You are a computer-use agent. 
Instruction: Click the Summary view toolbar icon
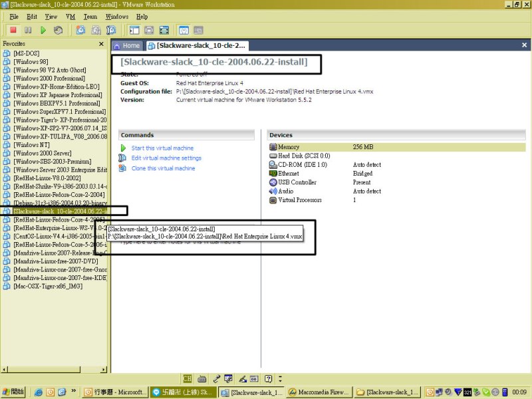184,30
